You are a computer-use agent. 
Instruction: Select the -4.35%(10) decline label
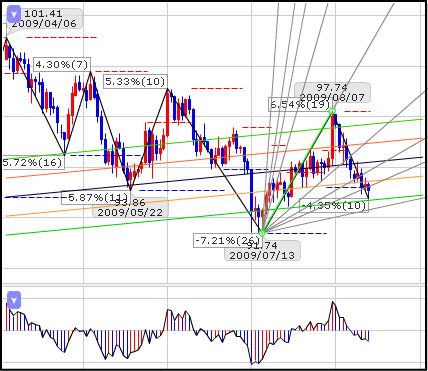point(334,205)
